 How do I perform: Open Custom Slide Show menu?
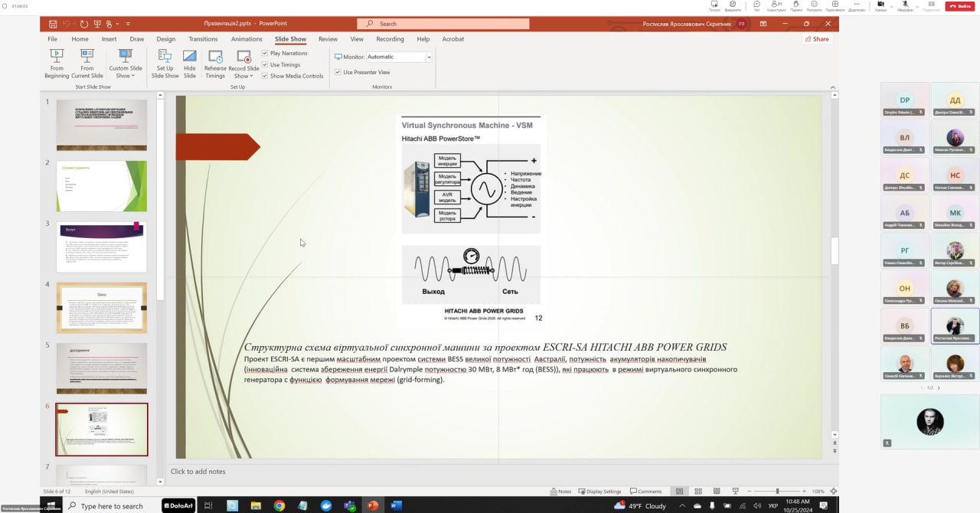pos(125,64)
